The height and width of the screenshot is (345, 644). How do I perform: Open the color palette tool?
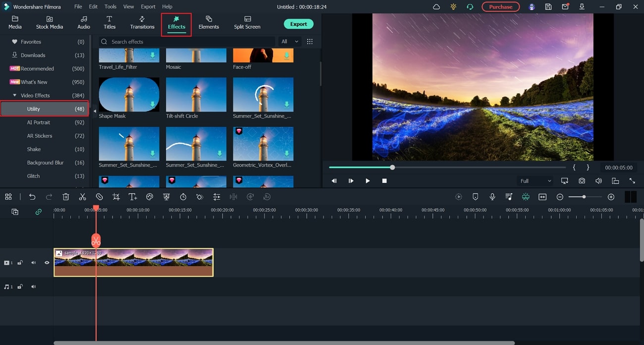(x=150, y=197)
